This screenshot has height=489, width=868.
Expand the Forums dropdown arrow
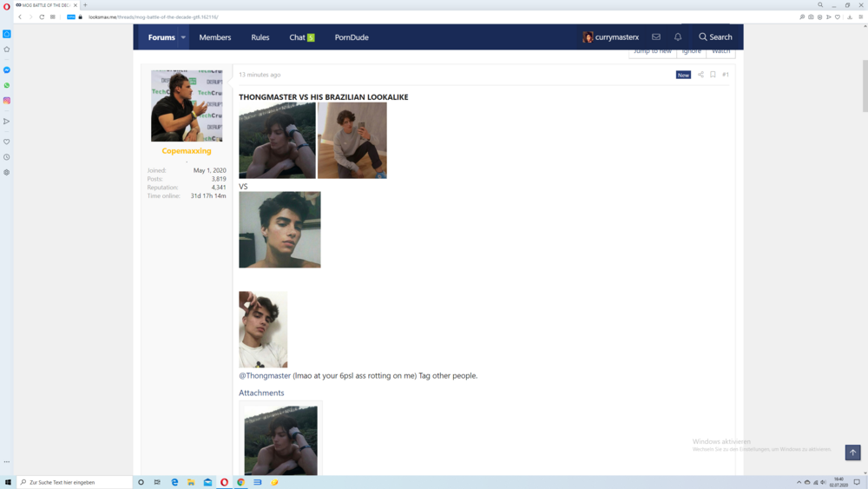183,37
